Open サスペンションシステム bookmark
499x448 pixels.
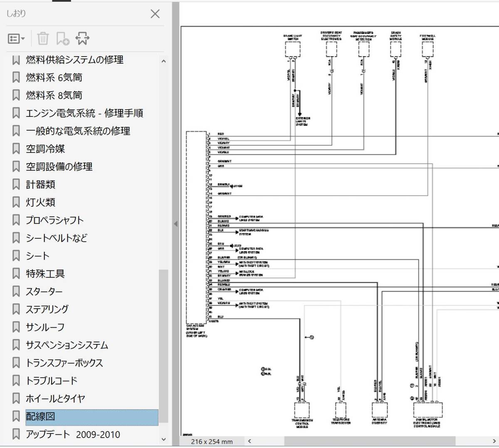tap(67, 345)
